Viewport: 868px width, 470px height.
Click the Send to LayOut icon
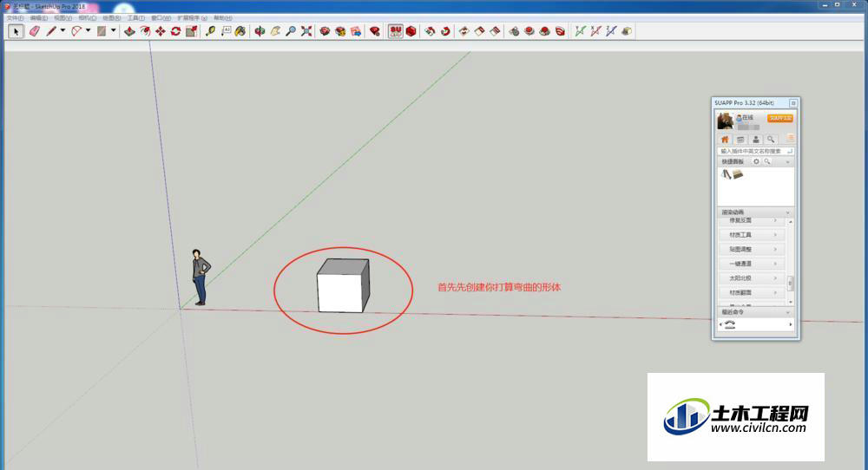(x=356, y=31)
